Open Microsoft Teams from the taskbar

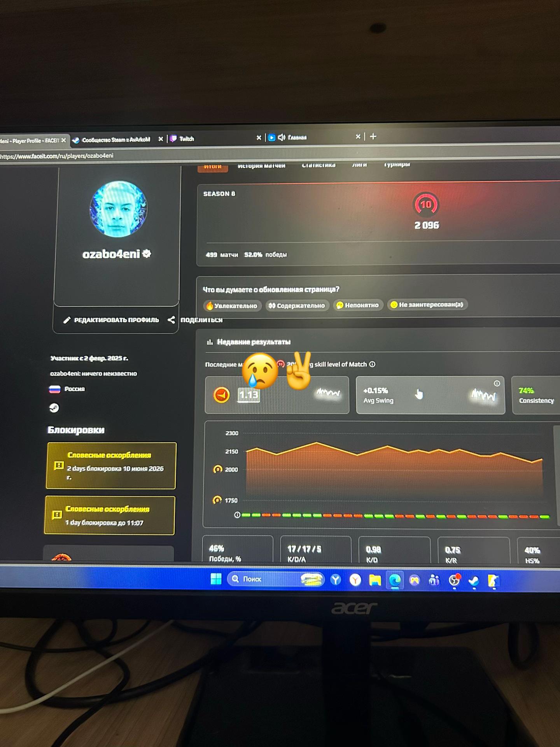pyautogui.click(x=434, y=581)
